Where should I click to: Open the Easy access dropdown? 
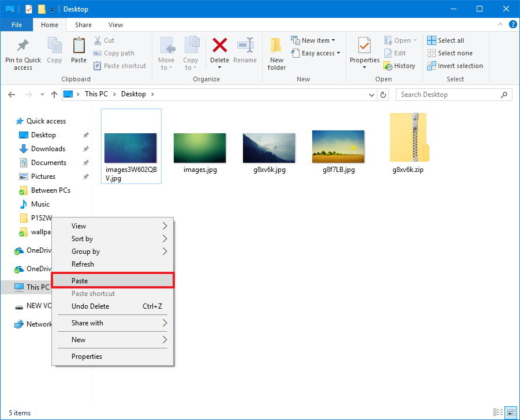coord(315,53)
